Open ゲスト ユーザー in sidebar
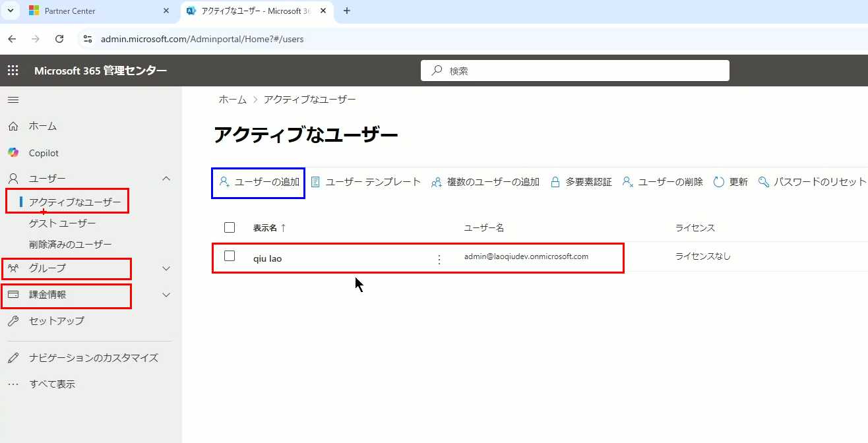868x443 pixels. coord(63,223)
